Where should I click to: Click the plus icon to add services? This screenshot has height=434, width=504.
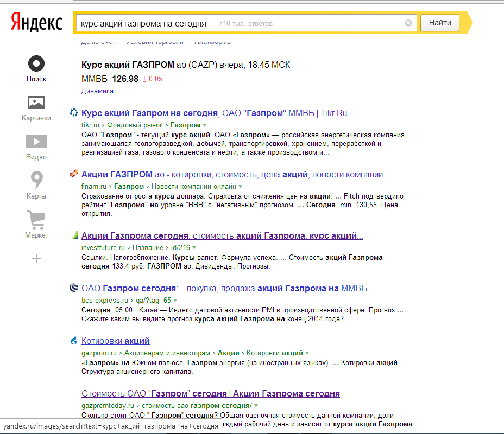36,259
